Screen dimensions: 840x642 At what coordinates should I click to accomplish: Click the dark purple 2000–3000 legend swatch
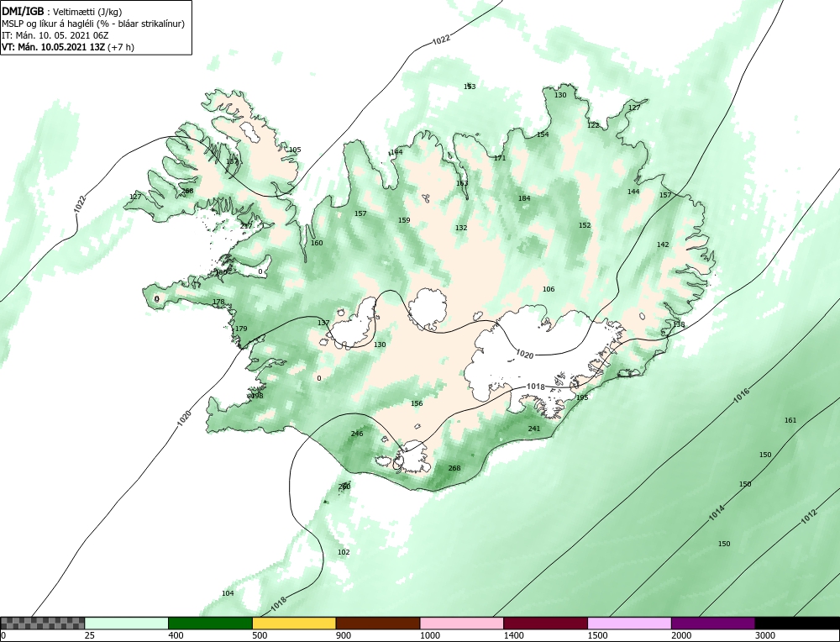[713, 623]
